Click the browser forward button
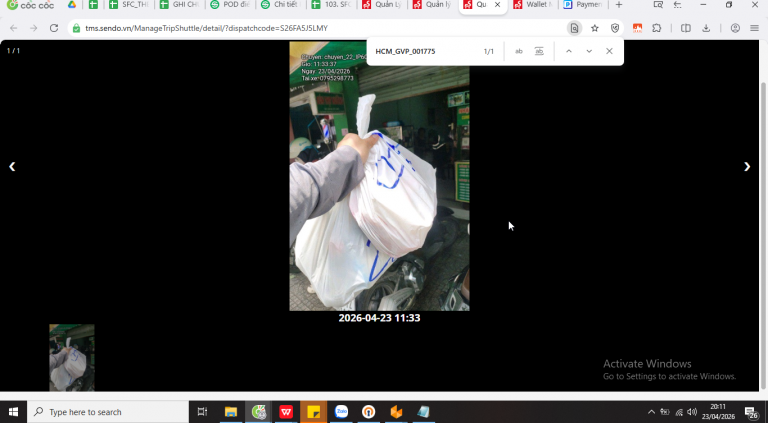 tap(33, 28)
